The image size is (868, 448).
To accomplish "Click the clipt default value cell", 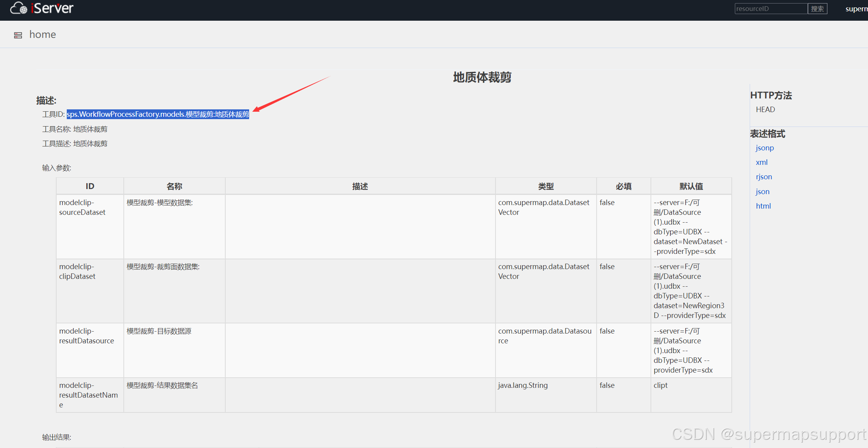I will (x=661, y=385).
